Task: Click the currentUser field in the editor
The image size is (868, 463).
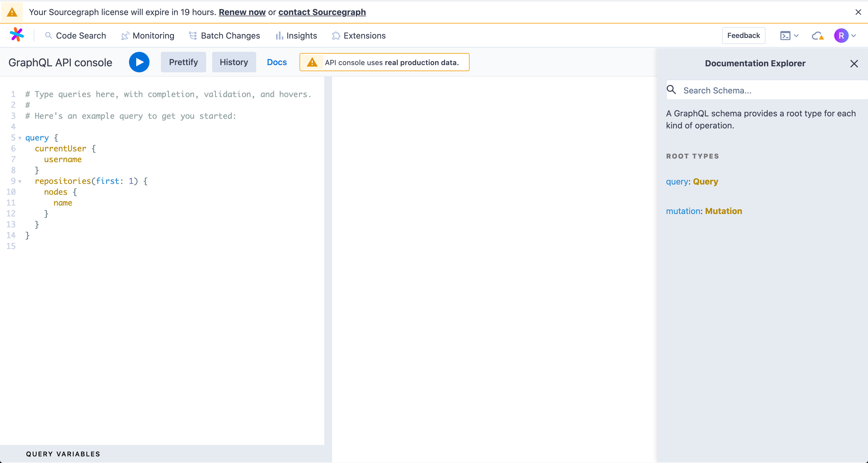Action: (x=60, y=149)
